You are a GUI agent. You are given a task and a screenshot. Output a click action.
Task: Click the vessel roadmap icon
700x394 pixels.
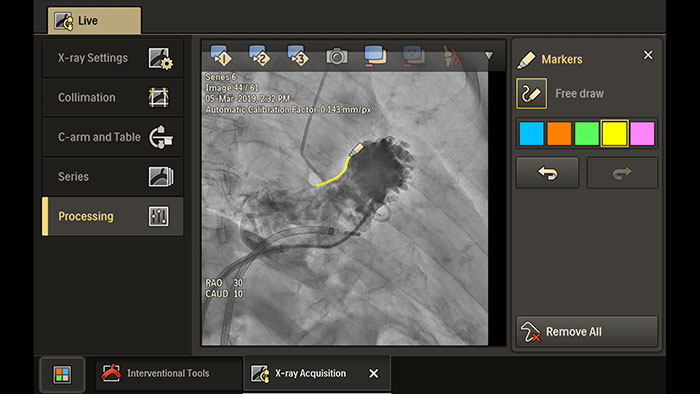pos(452,55)
